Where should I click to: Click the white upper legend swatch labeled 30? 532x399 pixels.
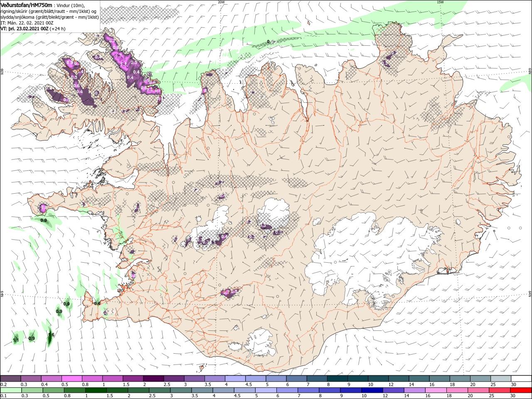(x=521, y=379)
